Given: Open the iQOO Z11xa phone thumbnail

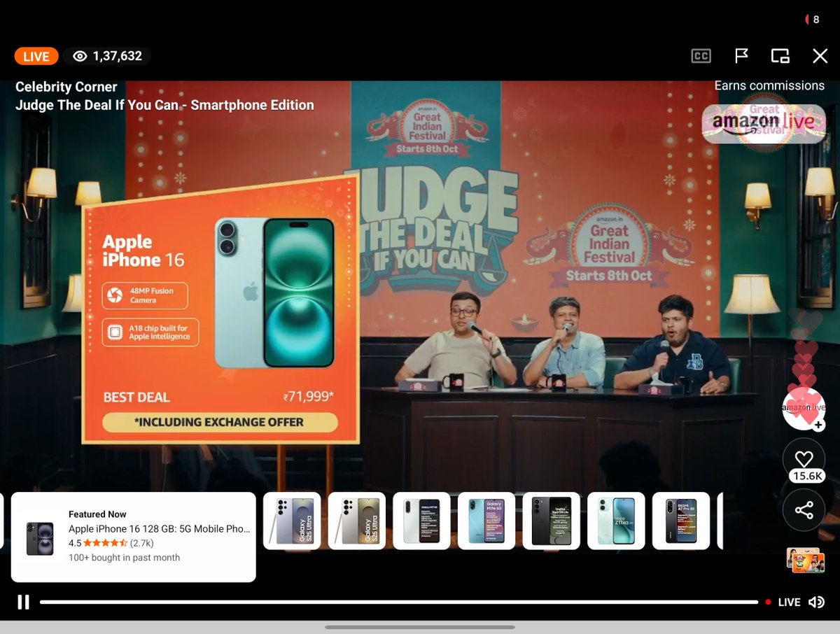Looking at the screenshot, I should point(616,521).
